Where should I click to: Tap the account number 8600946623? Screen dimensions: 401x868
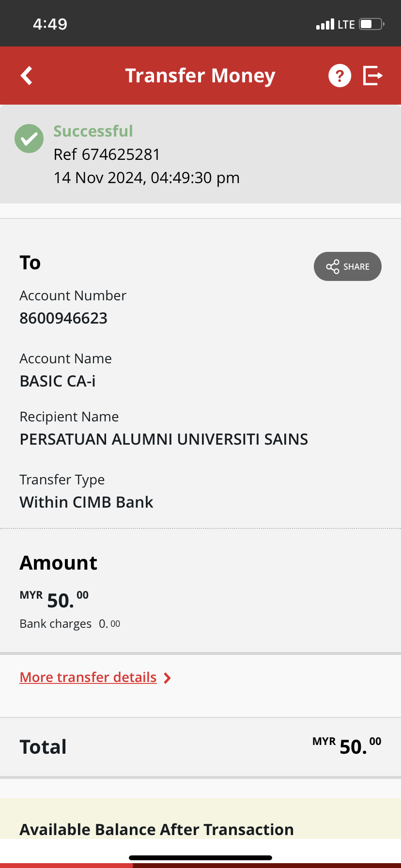(x=63, y=318)
